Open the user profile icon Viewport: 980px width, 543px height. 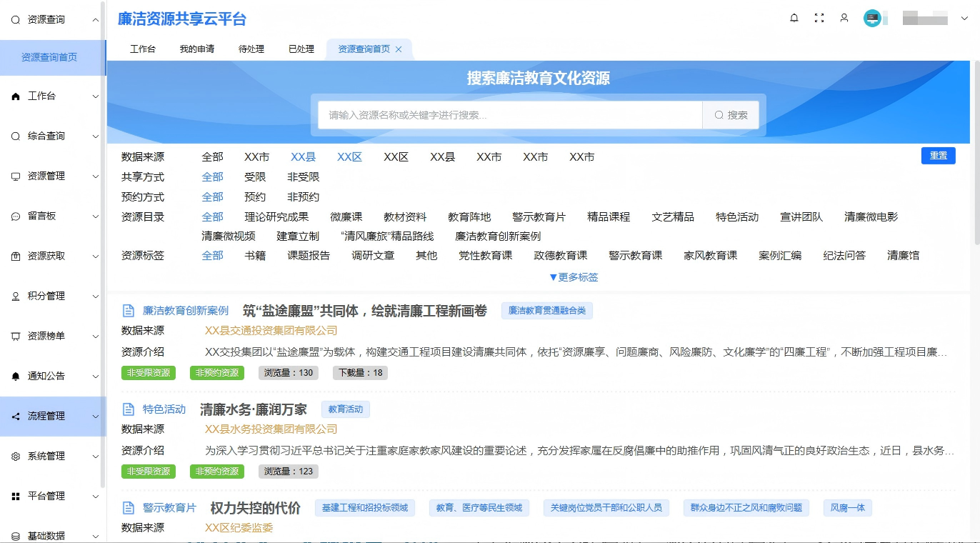click(844, 19)
